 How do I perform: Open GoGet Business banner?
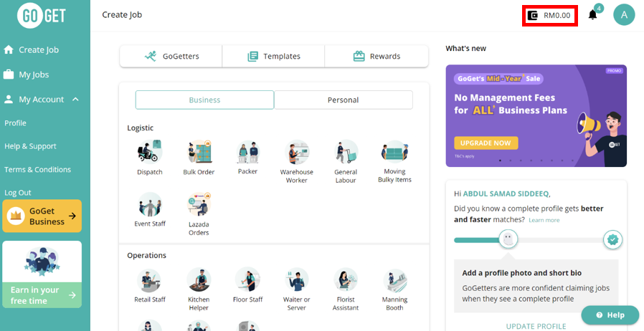42,216
